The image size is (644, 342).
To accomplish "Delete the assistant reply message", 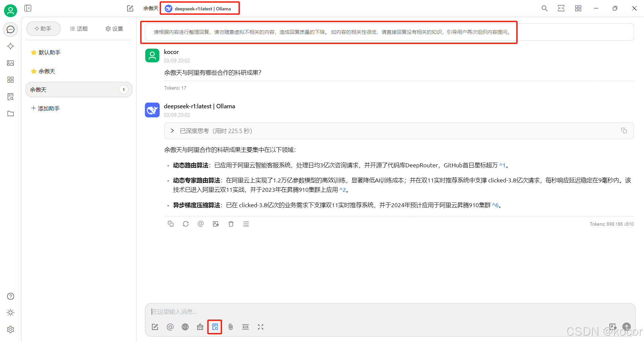I will (231, 224).
